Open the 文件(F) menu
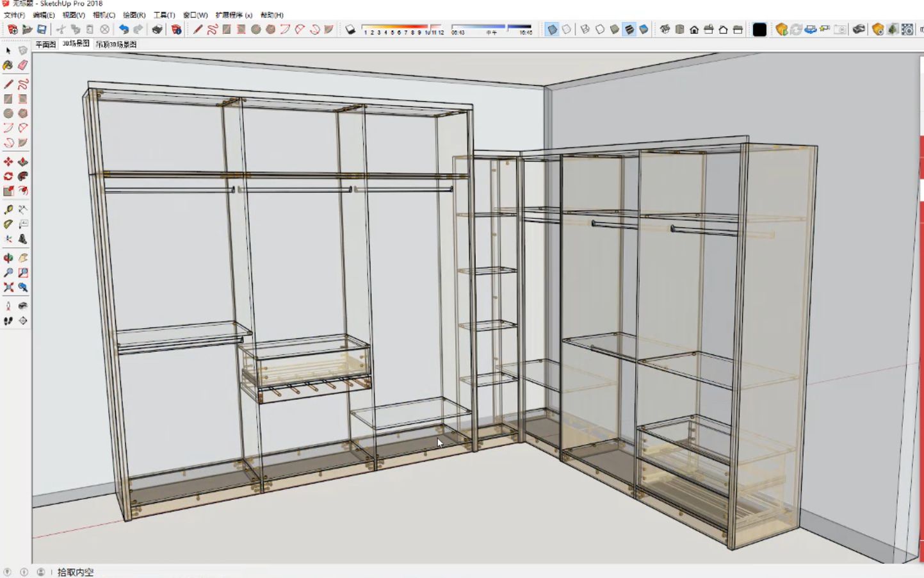Image resolution: width=924 pixels, height=578 pixels. point(14,15)
